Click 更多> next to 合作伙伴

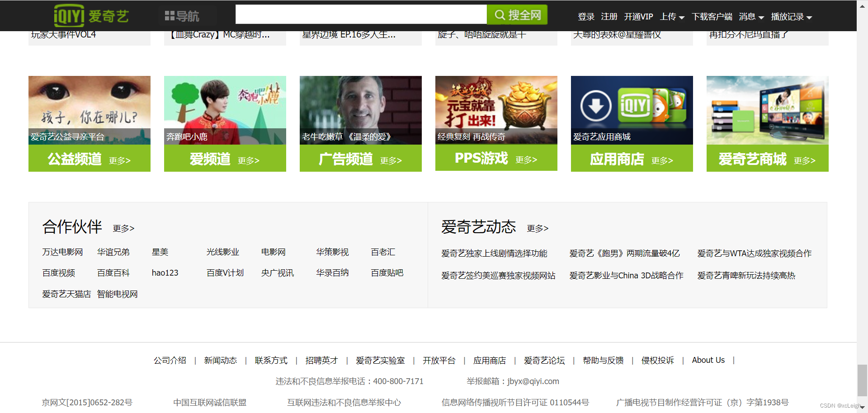click(124, 228)
